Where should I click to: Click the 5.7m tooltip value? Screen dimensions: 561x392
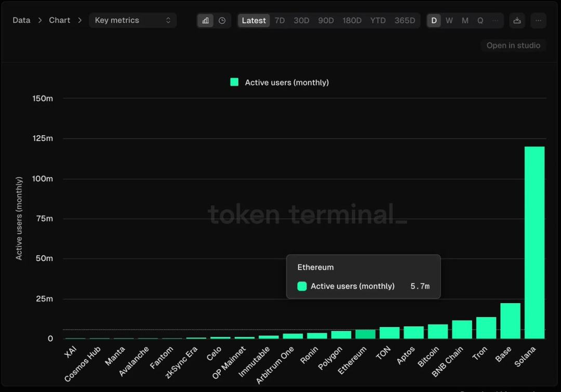pyautogui.click(x=420, y=286)
